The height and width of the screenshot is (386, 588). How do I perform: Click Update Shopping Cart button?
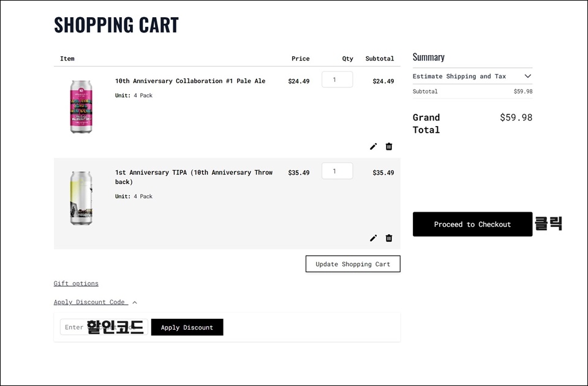click(x=353, y=264)
